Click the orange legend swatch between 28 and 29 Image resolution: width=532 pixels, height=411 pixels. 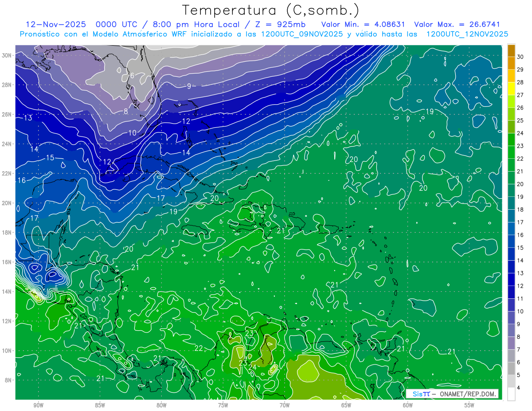[511, 76]
